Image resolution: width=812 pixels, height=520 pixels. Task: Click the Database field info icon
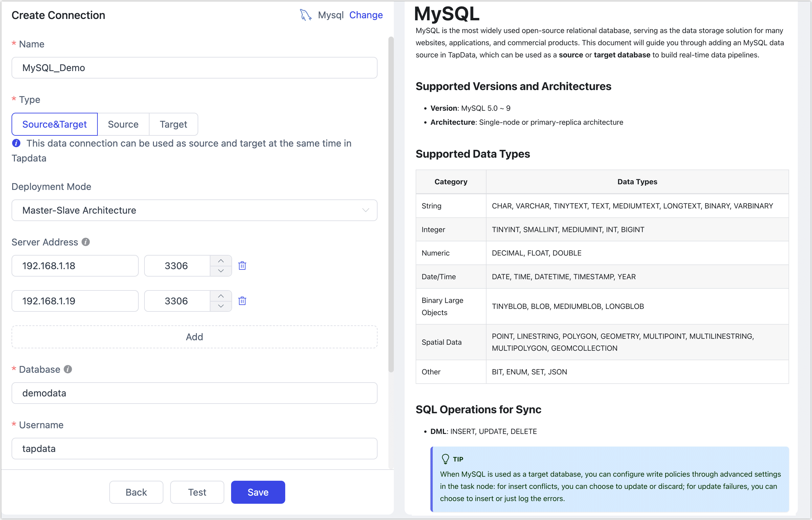(68, 369)
